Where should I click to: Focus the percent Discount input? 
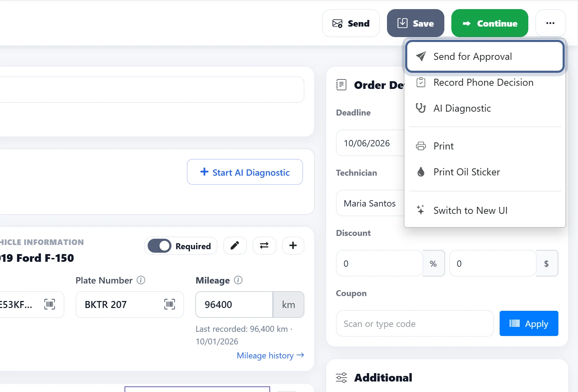pyautogui.click(x=379, y=263)
